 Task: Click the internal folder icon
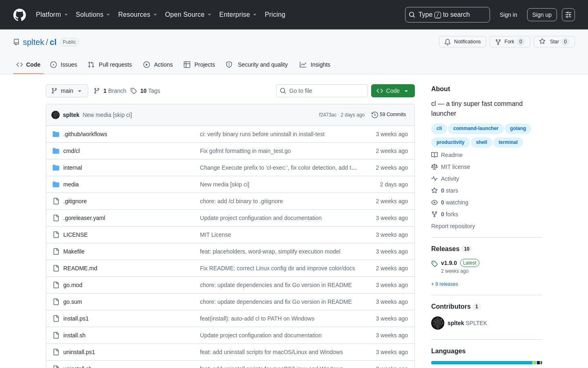(x=56, y=168)
